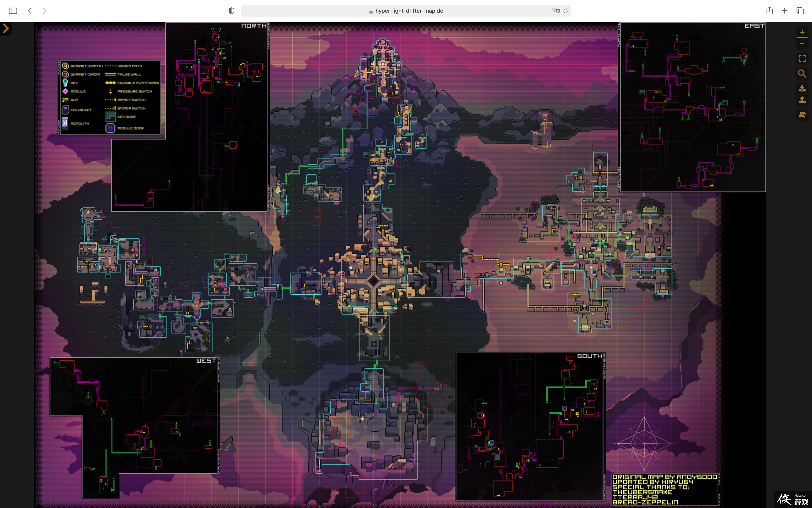This screenshot has height=508, width=812.
Task: Click the Module Door legend icon
Action: (110, 128)
